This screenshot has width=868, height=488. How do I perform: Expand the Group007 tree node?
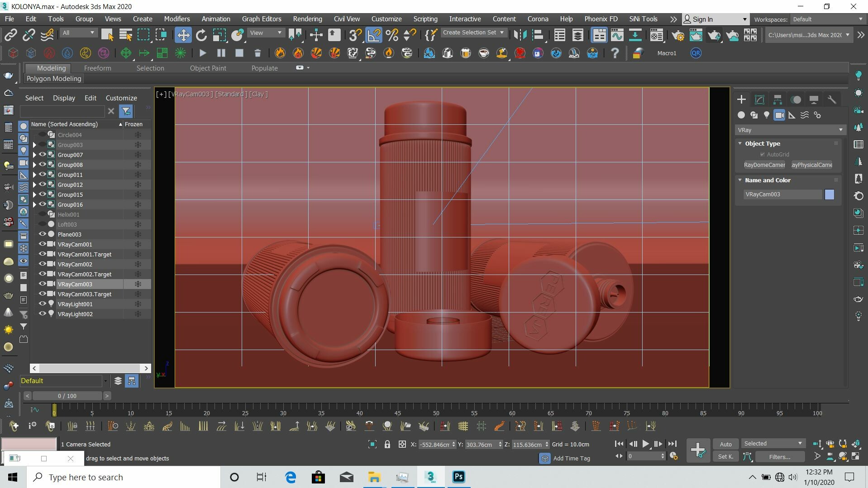(x=34, y=155)
